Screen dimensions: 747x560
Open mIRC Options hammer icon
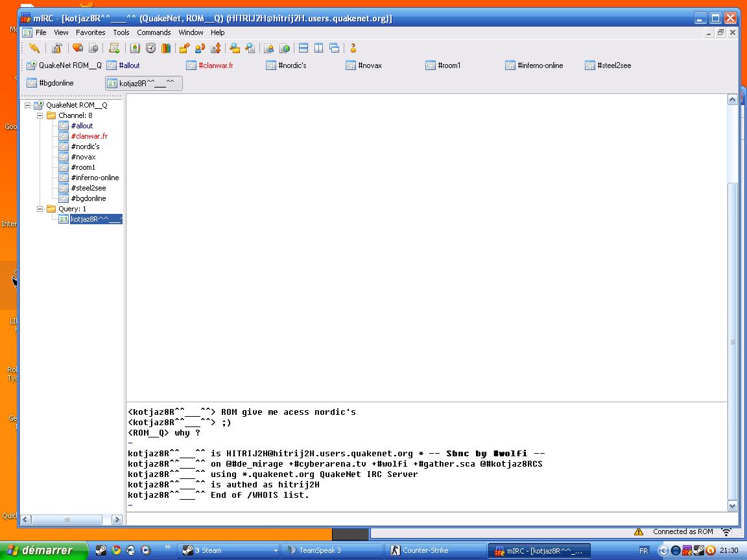point(57,48)
